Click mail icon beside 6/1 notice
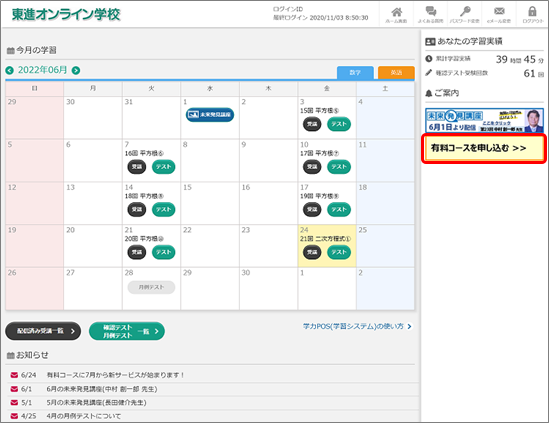 [14, 389]
